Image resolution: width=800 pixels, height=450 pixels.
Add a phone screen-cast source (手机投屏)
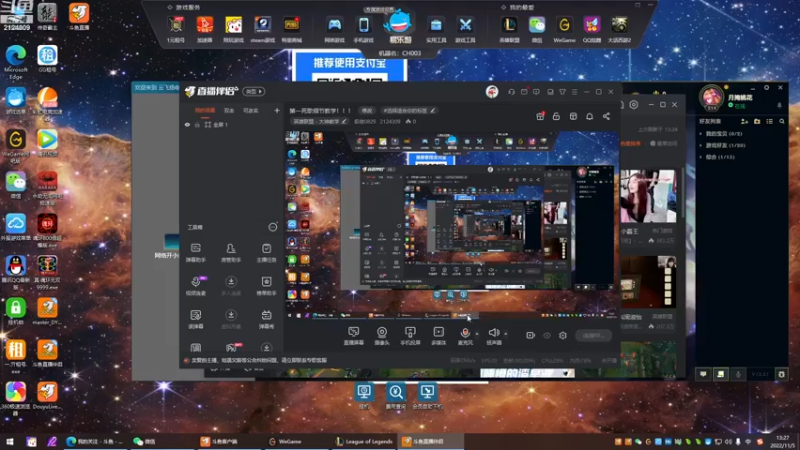click(410, 336)
